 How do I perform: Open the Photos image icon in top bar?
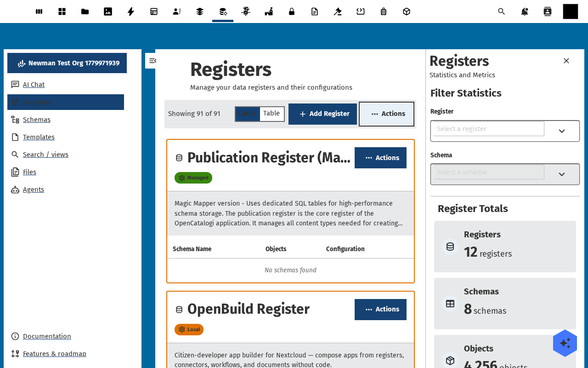click(108, 11)
